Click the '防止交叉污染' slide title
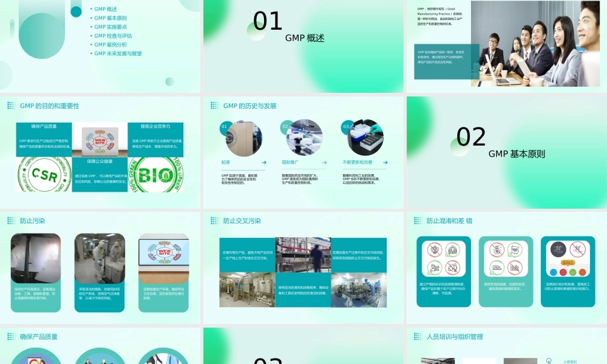Image resolution: width=607 pixels, height=364 pixels. 242,221
